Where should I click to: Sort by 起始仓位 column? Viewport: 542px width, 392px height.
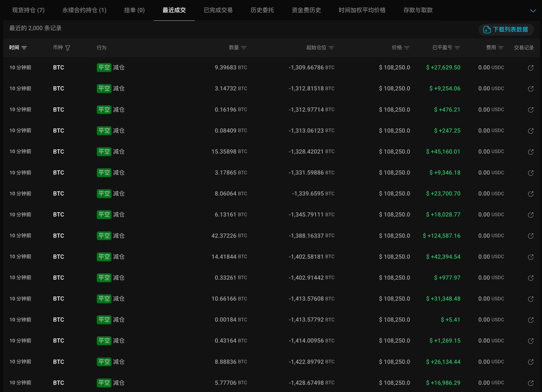331,48
